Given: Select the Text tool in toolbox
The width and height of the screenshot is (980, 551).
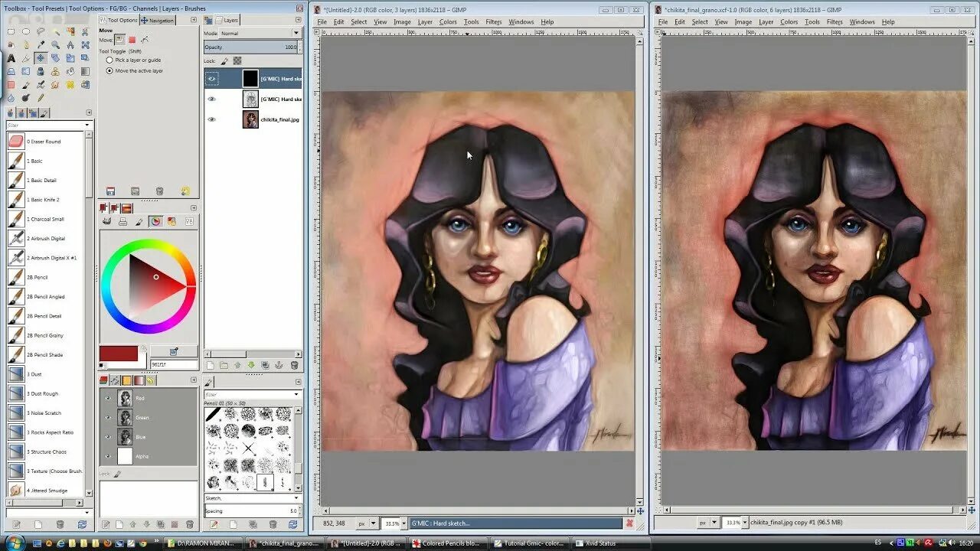Looking at the screenshot, I should tap(11, 58).
